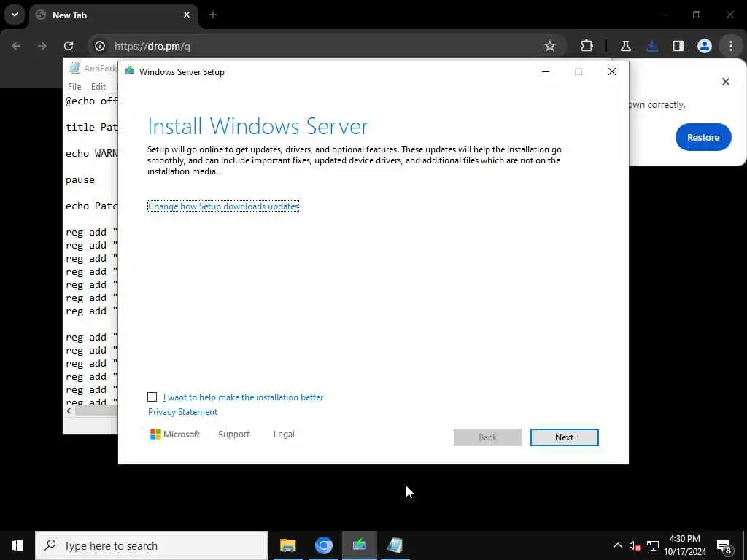This screenshot has width=747, height=560.
Task: Click '@echo off' line in Notepad
Action: 91,101
